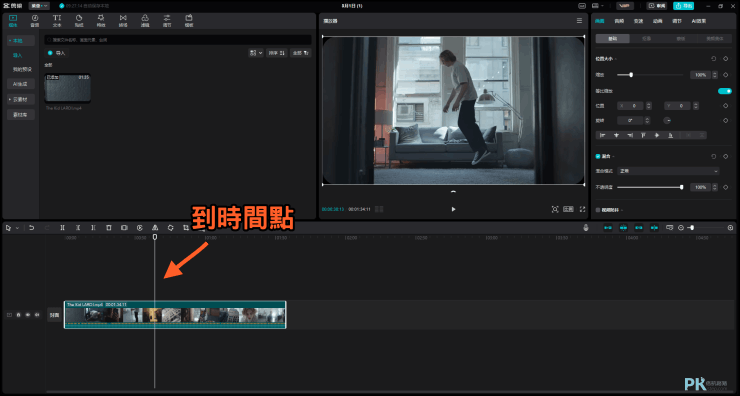Switch to the AI effects tab
The height and width of the screenshot is (396, 740).
698,21
